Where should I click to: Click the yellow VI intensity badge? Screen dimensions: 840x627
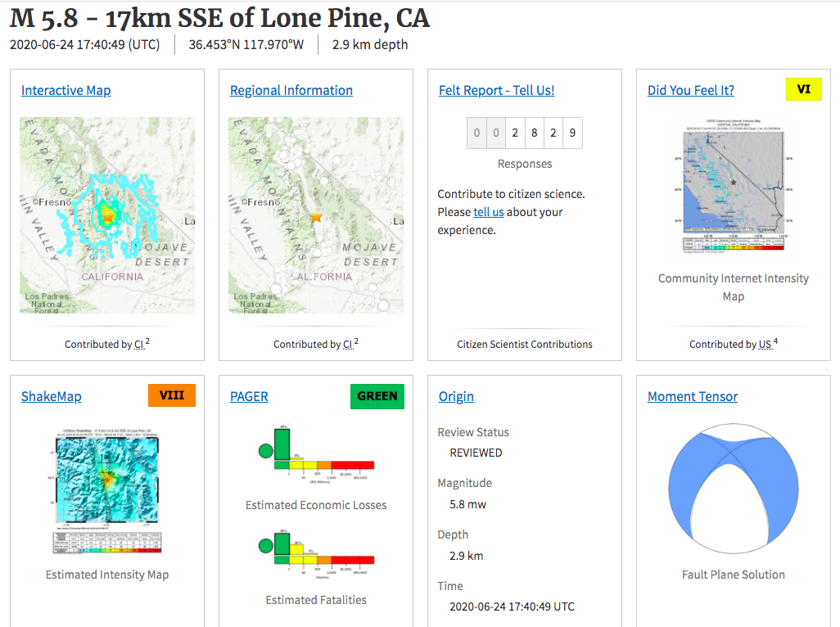[x=803, y=90]
